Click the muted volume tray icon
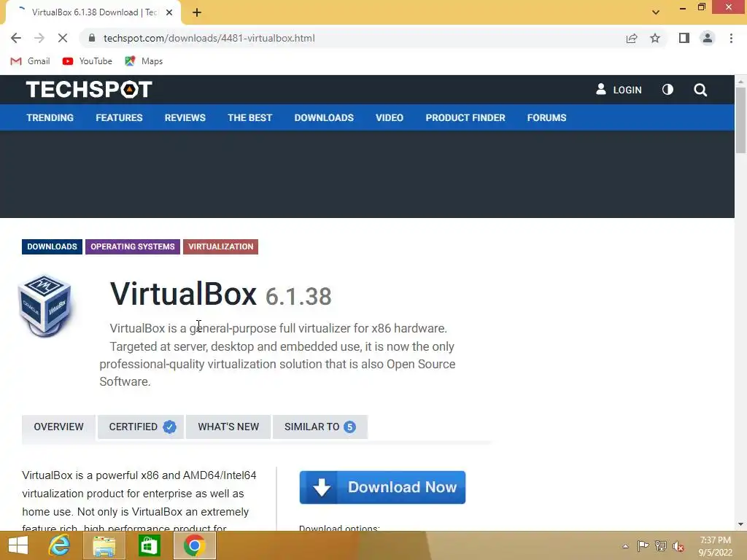Viewport: 747px width, 560px height. (x=678, y=546)
